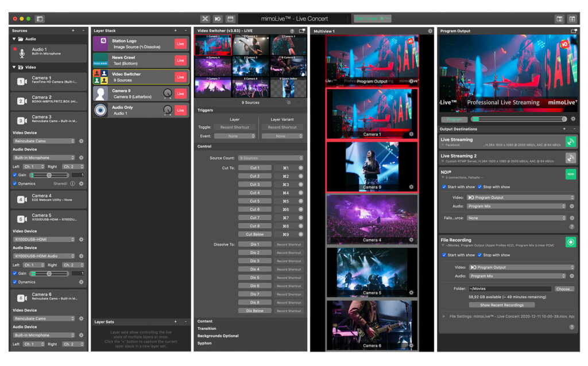Adjust the Camera 9 layer volume knob

click(x=168, y=93)
